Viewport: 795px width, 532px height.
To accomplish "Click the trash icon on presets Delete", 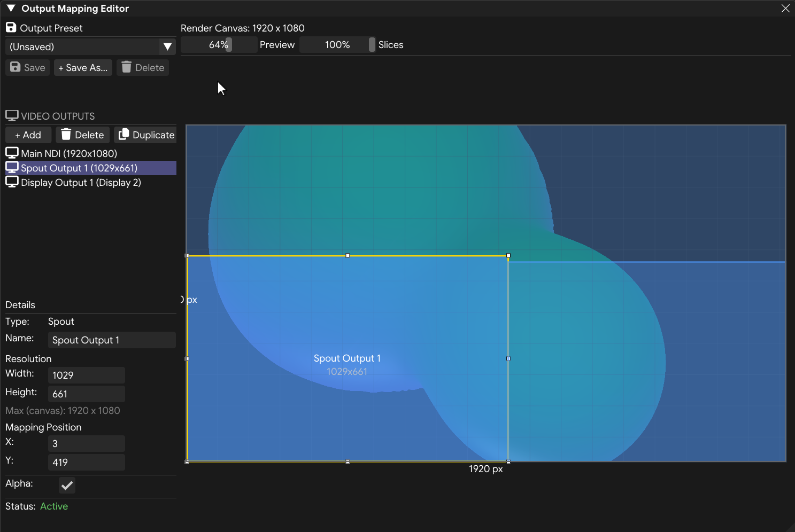I will tap(126, 67).
